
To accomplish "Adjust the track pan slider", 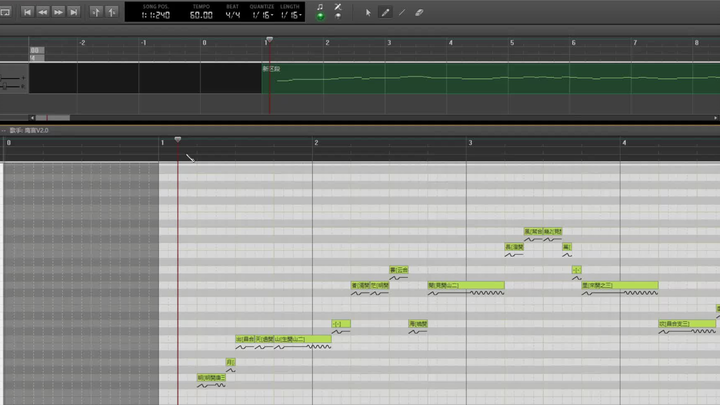I will (11, 86).
